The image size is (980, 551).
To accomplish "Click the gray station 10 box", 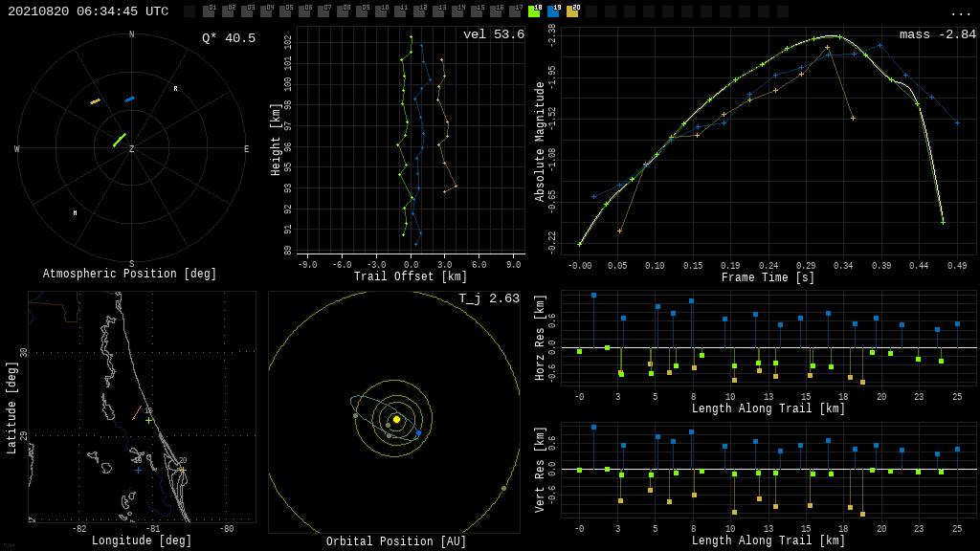I will (x=381, y=11).
